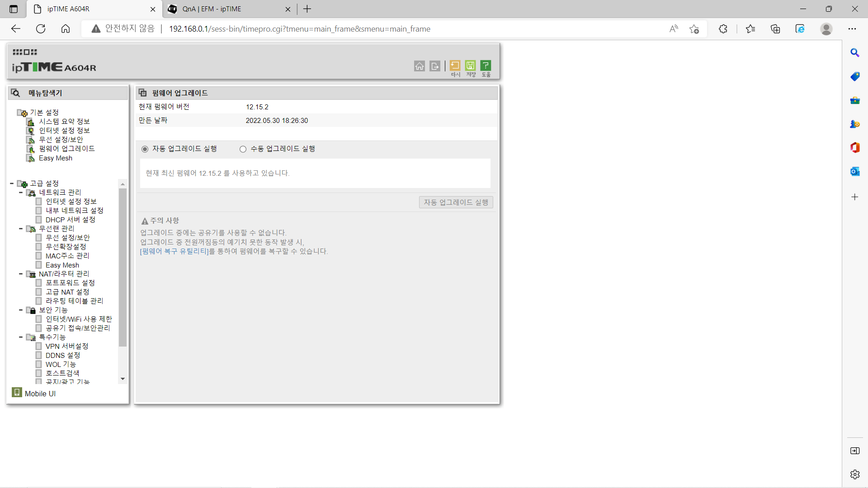Open Edge sidebar search icon

855,53
